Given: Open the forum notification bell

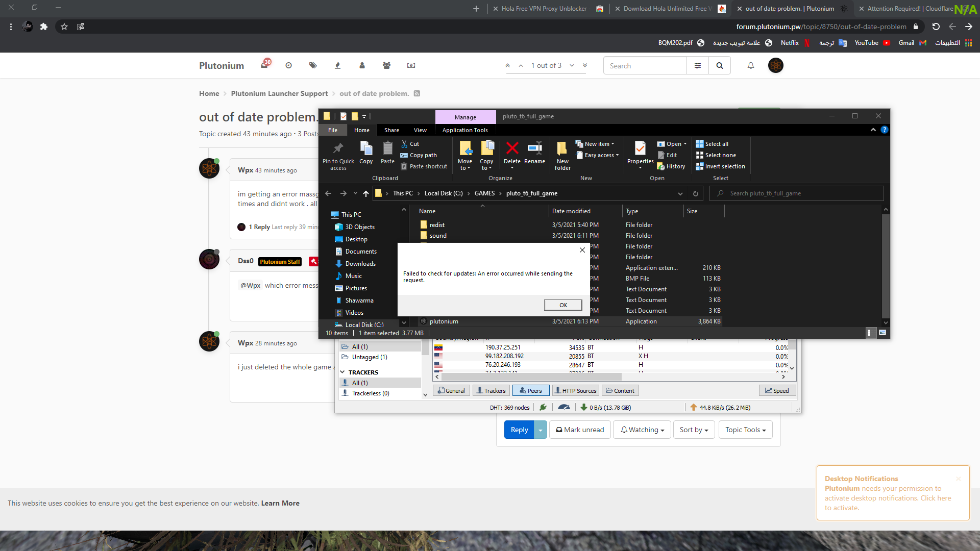Looking at the screenshot, I should point(751,65).
